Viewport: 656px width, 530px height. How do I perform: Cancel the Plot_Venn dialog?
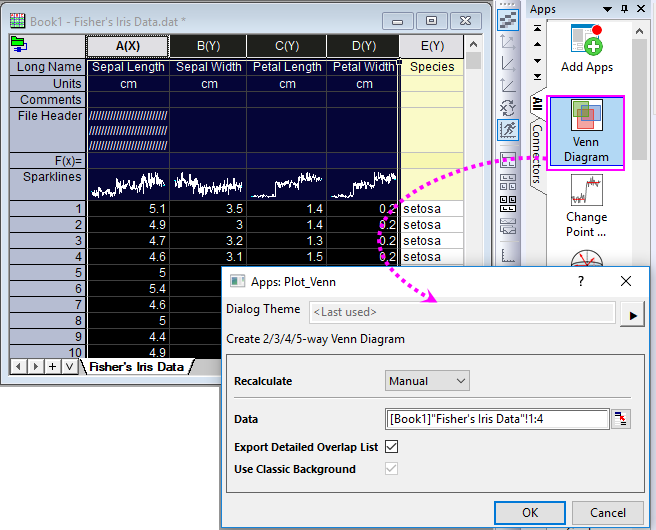click(608, 512)
